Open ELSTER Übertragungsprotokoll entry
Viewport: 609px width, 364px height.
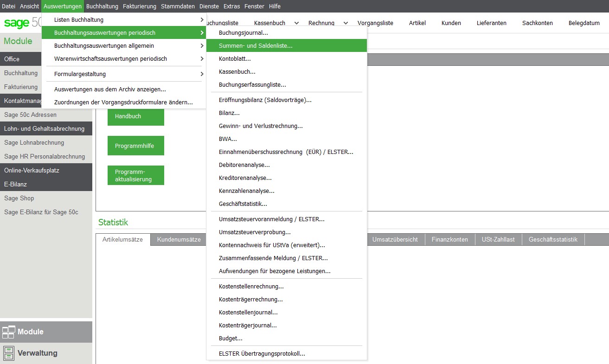tap(287, 353)
